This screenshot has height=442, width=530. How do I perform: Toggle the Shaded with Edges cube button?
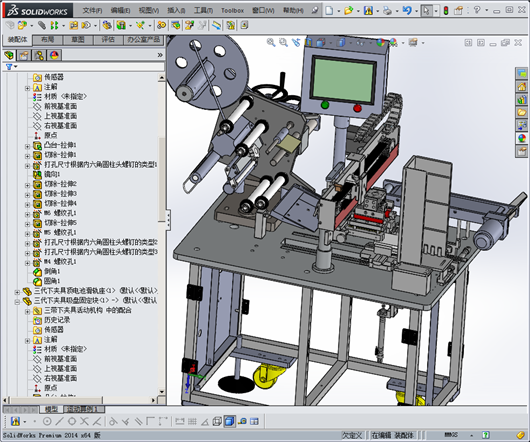click(230, 421)
